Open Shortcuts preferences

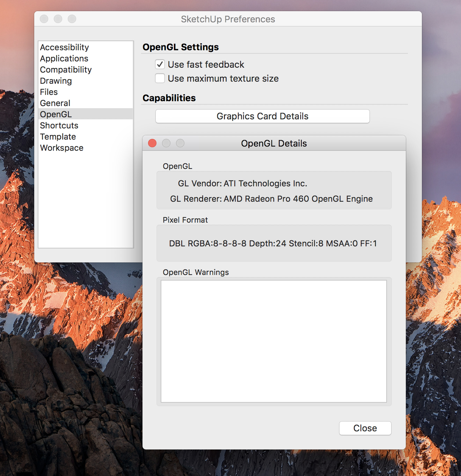86,125
